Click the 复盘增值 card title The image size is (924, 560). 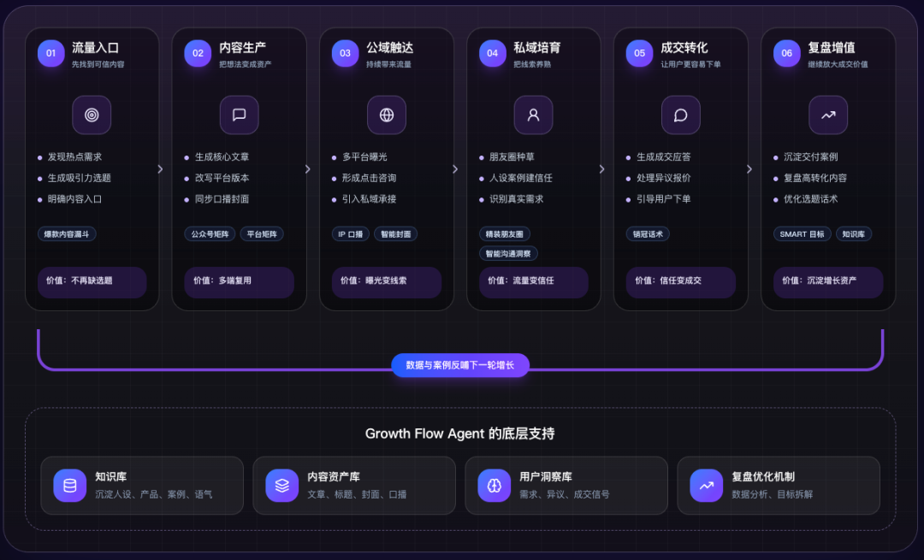(832, 48)
